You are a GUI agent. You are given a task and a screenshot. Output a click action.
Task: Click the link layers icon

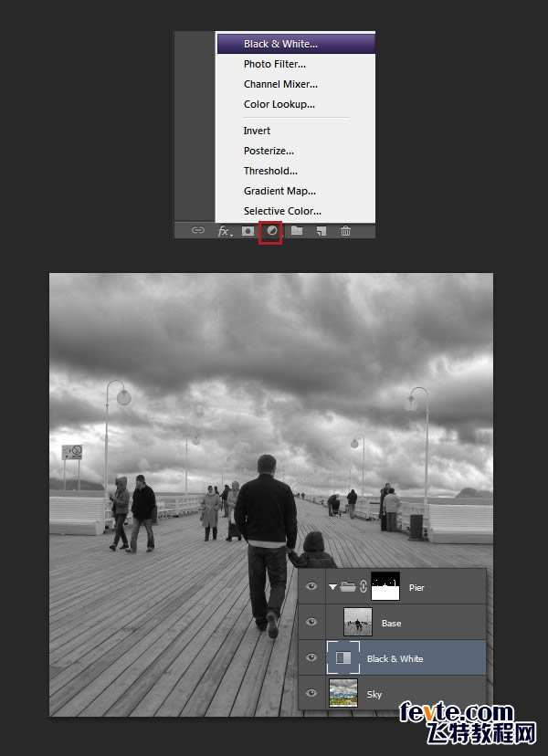(x=198, y=230)
